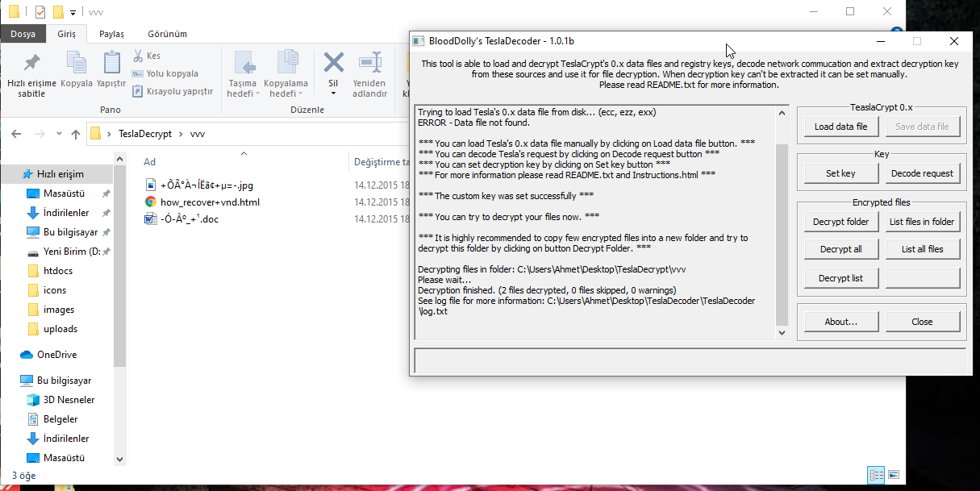Expand the Sil dropdown arrow

coord(333,94)
